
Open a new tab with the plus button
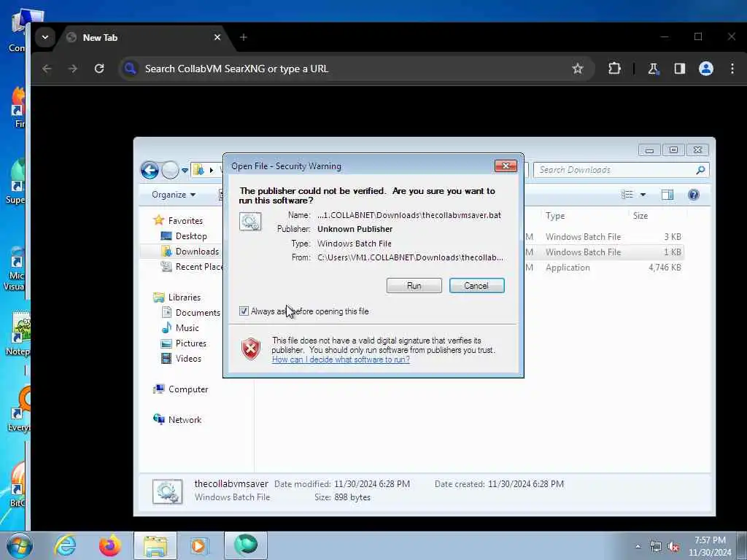pyautogui.click(x=244, y=37)
